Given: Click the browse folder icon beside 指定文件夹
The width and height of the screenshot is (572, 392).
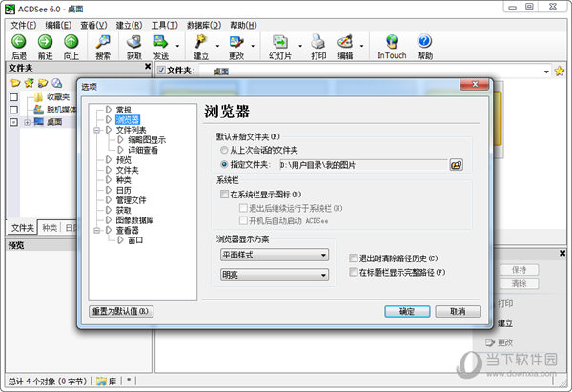Looking at the screenshot, I should (457, 165).
